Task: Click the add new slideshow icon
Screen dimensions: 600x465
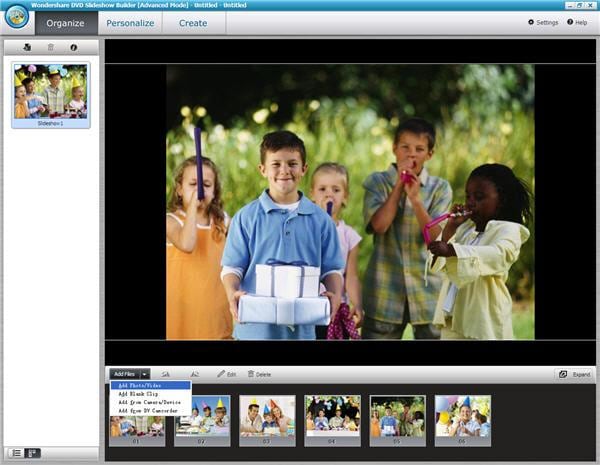Action: pos(27,47)
